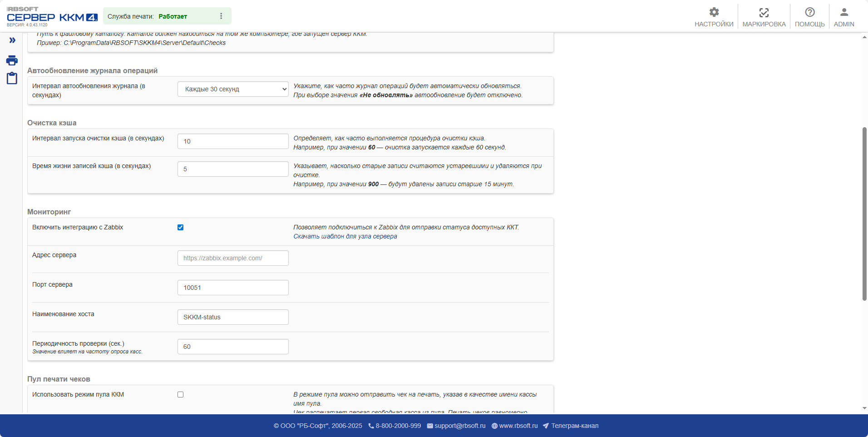Expand the sidebar with the double chevron

click(12, 40)
